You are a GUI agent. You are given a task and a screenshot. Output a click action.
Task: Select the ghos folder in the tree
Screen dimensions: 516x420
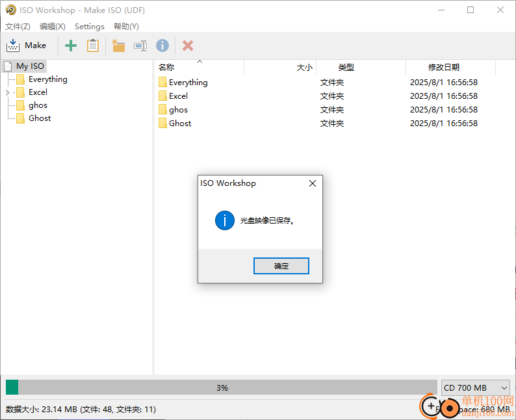pos(38,105)
